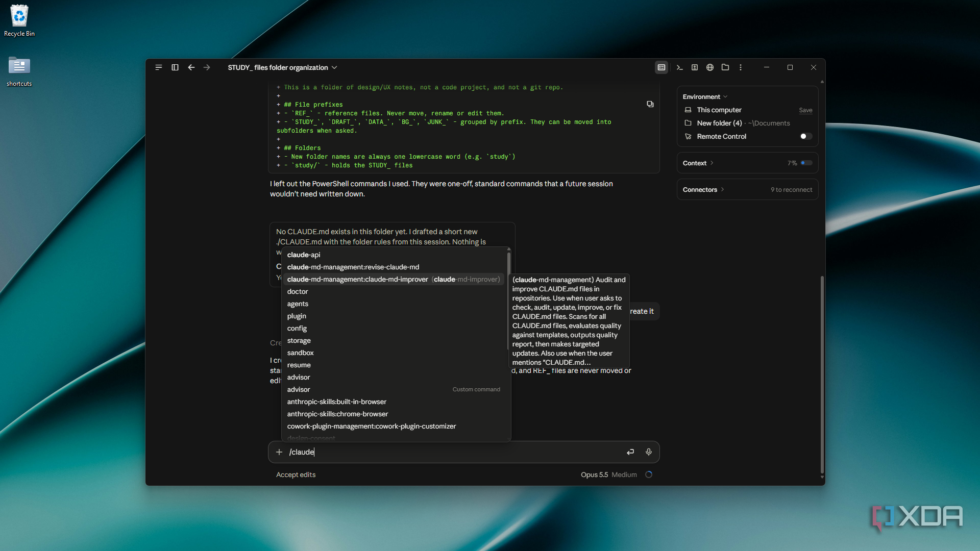Expand the Context section
This screenshot has height=551, width=980.
coord(698,163)
